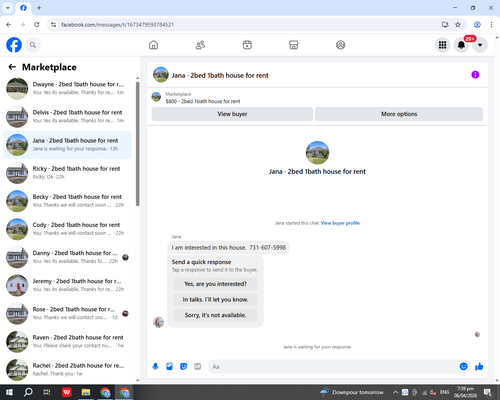Click the $800 listing marketplace row

pos(317,98)
